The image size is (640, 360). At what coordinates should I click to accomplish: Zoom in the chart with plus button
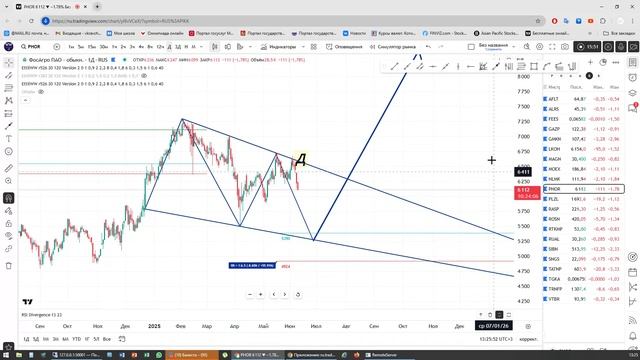pyautogui.click(x=260, y=294)
